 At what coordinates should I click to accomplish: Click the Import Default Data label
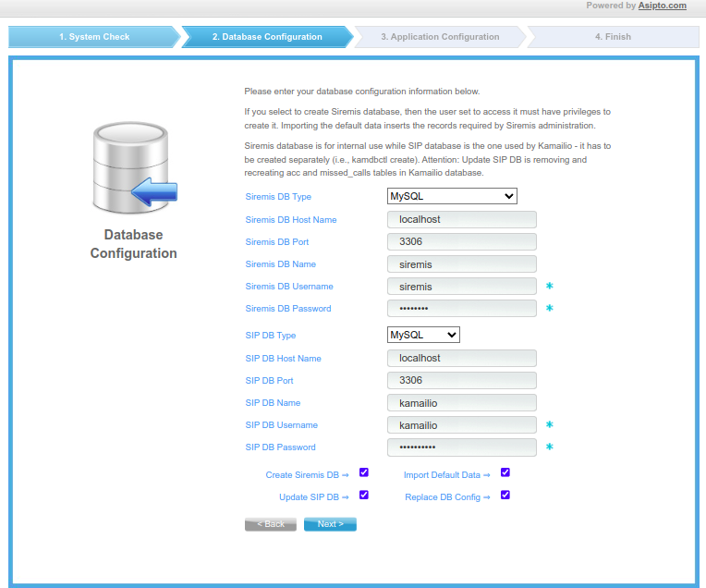pos(446,475)
